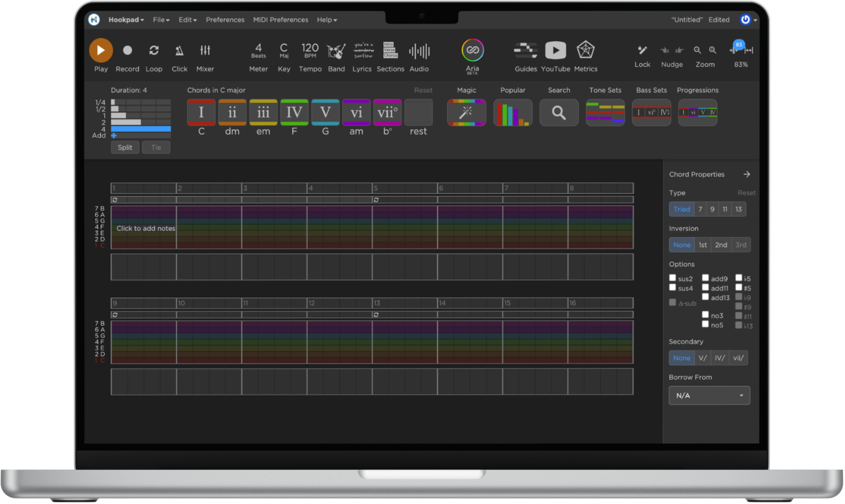
Task: Select 7 chord type
Action: [700, 209]
